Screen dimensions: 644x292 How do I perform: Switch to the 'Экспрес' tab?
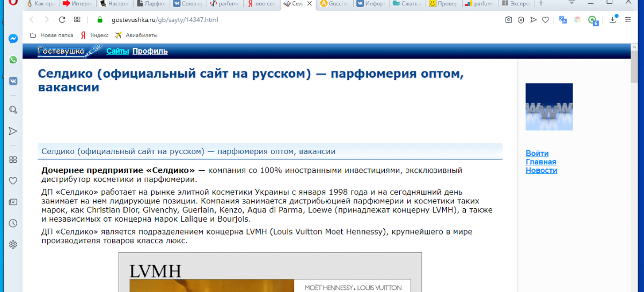[x=517, y=3]
